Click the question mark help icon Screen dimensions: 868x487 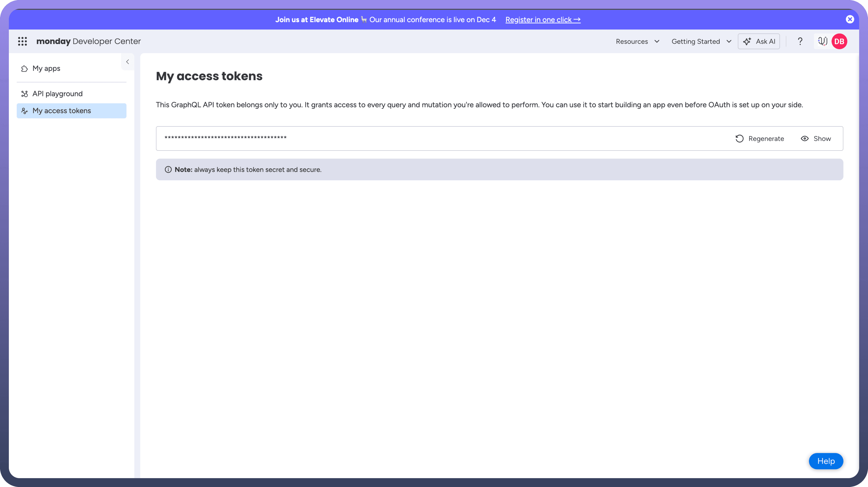(x=800, y=41)
